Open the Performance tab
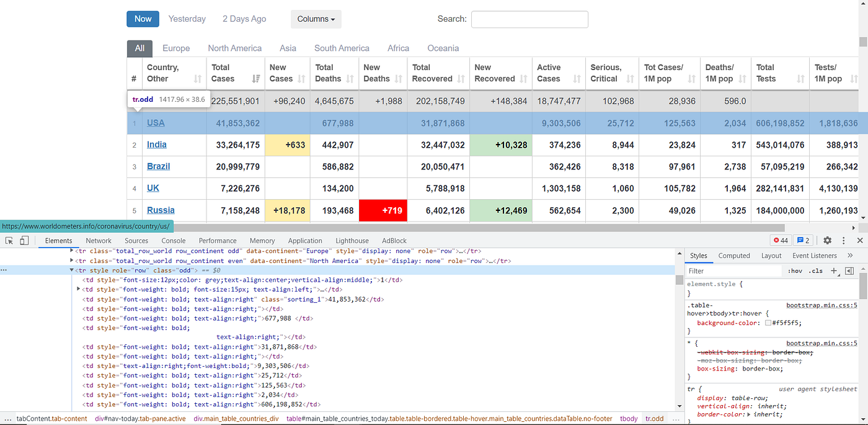This screenshot has width=868, height=425. pyautogui.click(x=218, y=241)
